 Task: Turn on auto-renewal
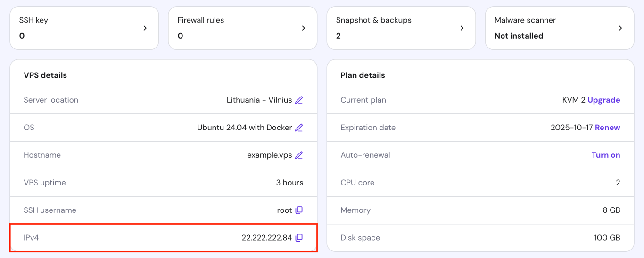coord(606,155)
